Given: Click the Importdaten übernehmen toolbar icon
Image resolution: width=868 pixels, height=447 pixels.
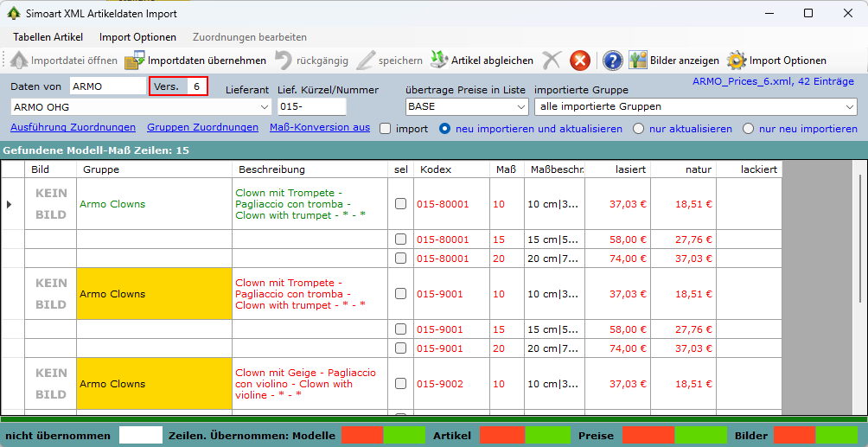Looking at the screenshot, I should 135,61.
